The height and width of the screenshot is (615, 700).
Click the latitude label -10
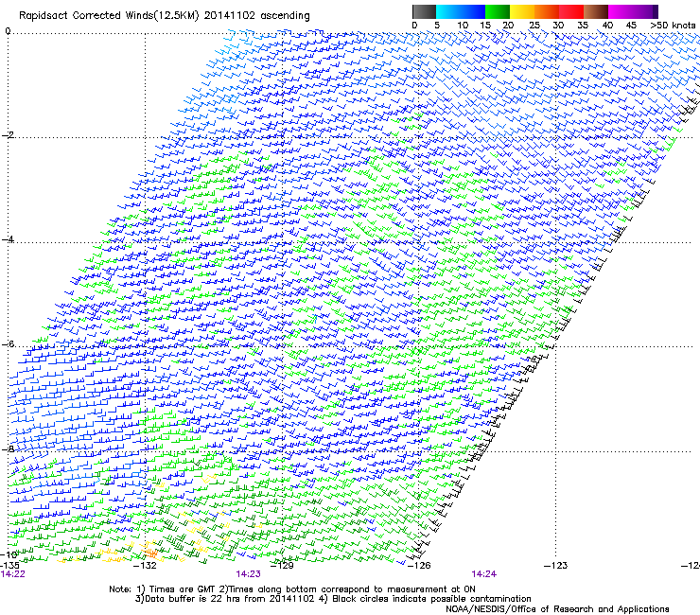(x=9, y=554)
